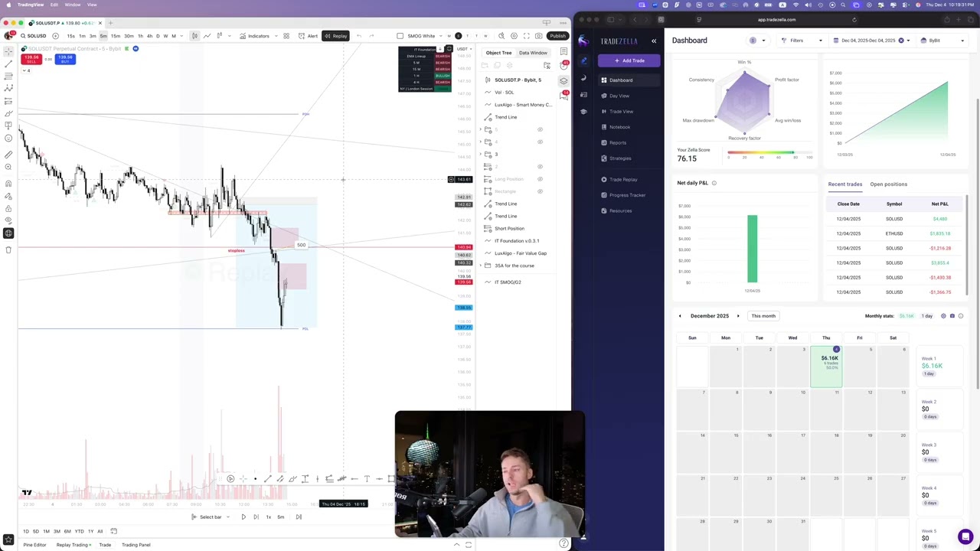Open Notebook in TradeZella sidebar
Screen dimensions: 980x551
619,127
